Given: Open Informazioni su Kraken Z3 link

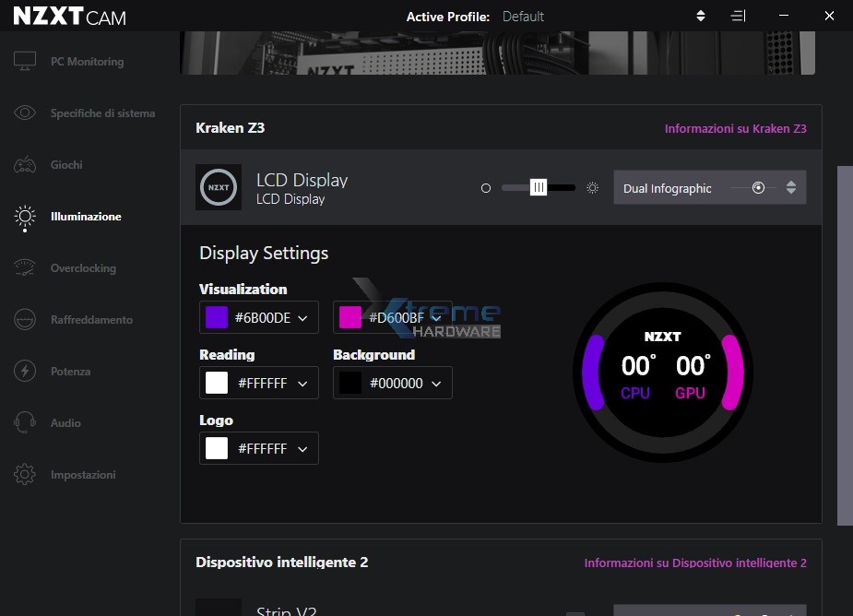Looking at the screenshot, I should pyautogui.click(x=735, y=129).
